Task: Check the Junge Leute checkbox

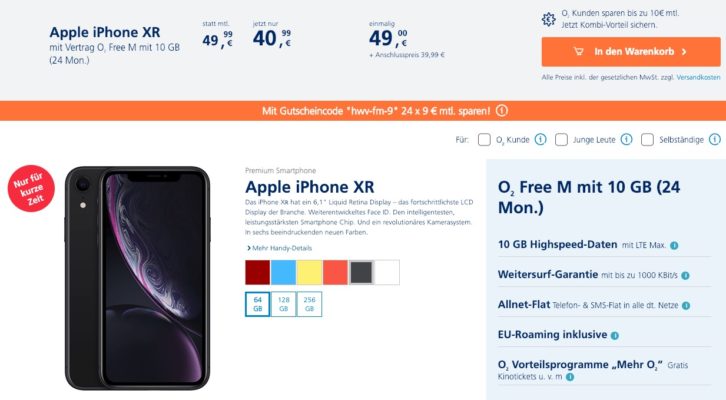Action: click(x=561, y=139)
